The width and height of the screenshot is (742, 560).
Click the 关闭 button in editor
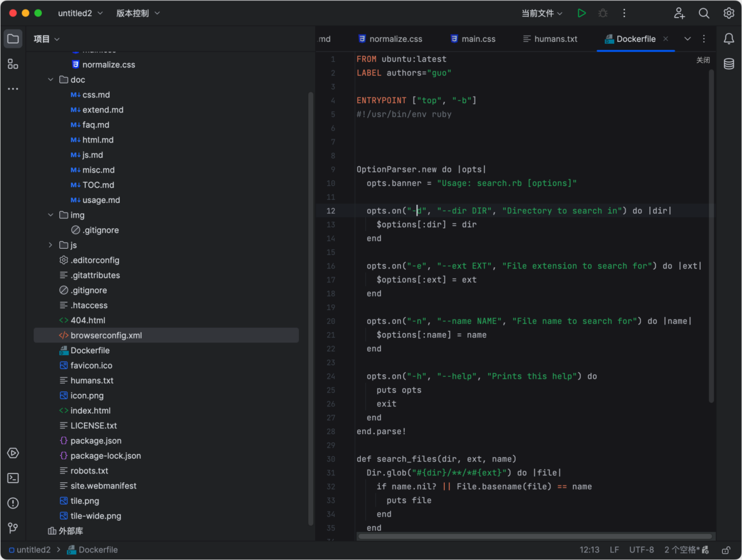coord(703,60)
